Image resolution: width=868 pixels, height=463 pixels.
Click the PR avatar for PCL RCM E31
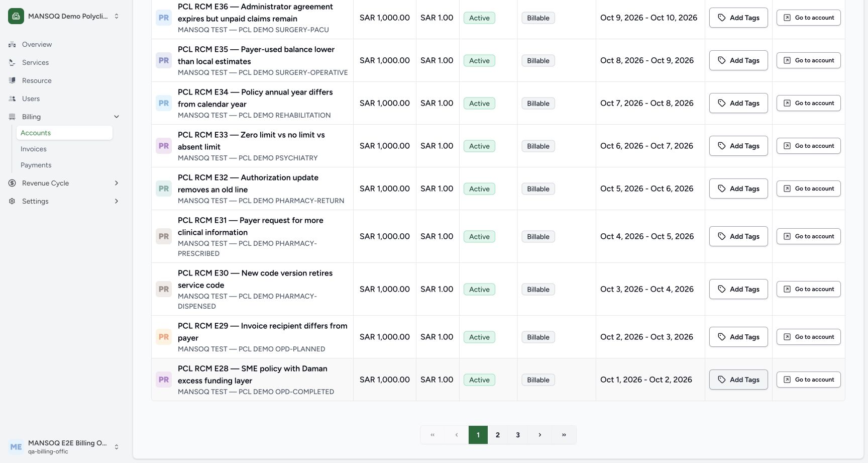(x=164, y=236)
